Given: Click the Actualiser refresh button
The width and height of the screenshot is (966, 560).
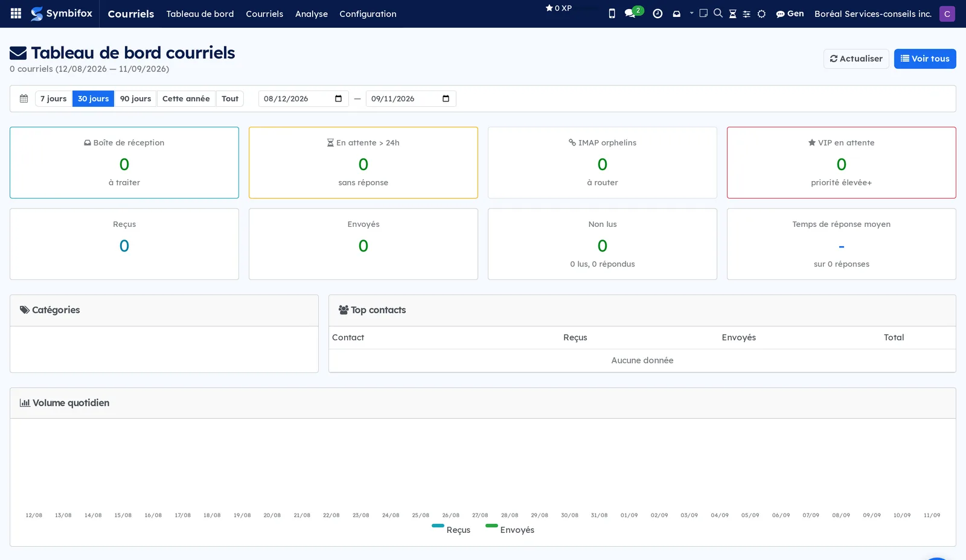Looking at the screenshot, I should click(856, 59).
